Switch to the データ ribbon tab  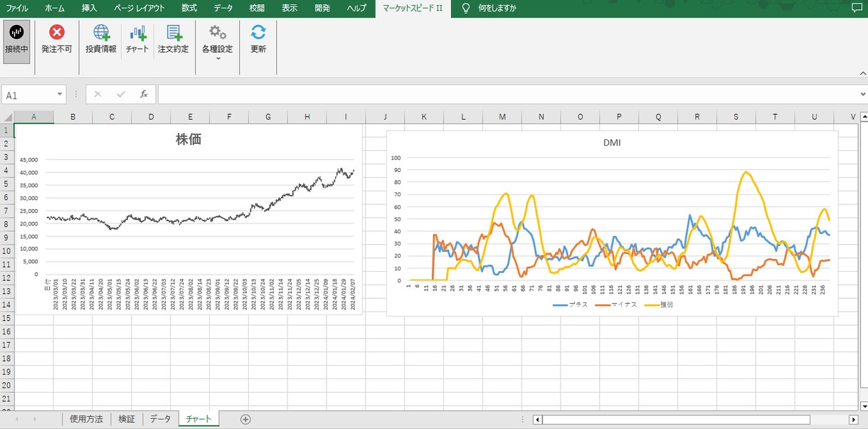[223, 9]
